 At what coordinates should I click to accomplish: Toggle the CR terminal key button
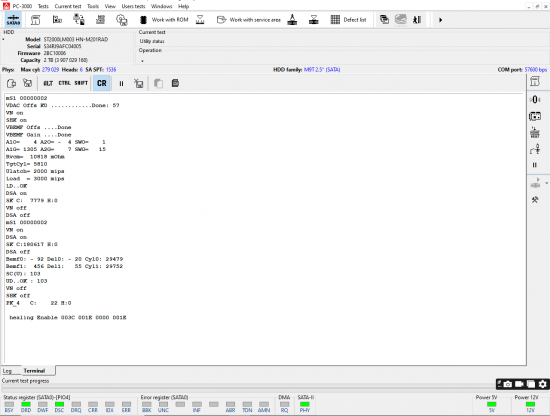(102, 83)
